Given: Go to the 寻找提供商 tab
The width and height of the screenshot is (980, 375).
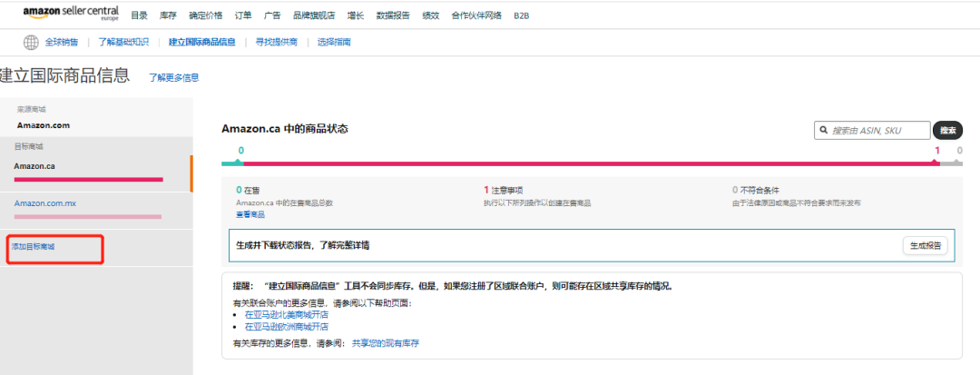Looking at the screenshot, I should click(276, 43).
